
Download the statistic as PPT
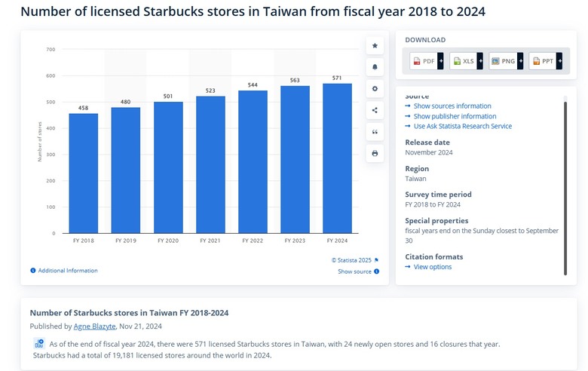pos(543,61)
